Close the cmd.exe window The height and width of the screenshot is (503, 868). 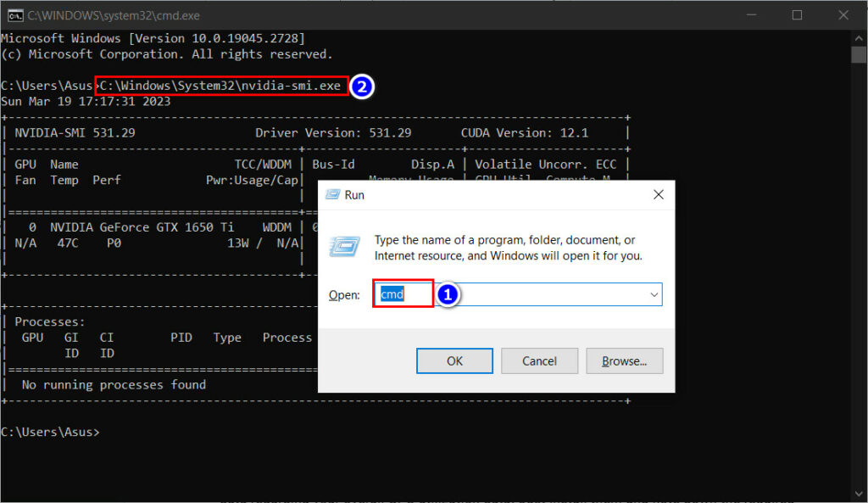click(843, 15)
